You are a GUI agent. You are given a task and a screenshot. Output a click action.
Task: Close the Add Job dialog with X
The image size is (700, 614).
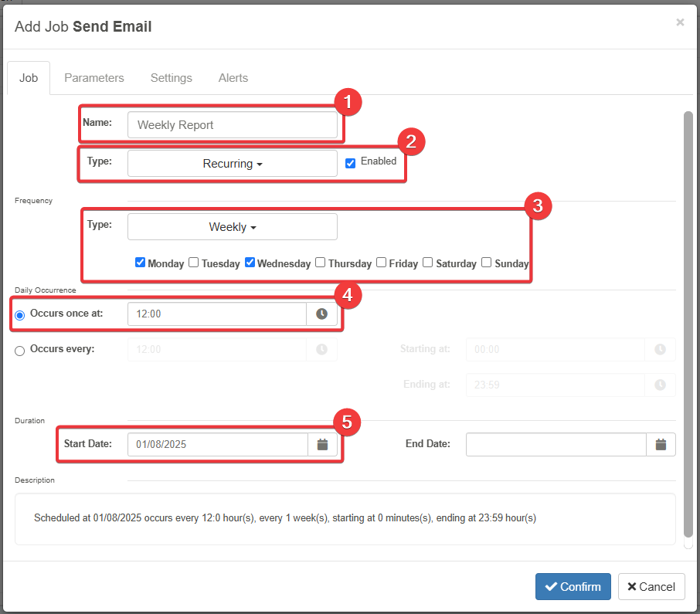680,22
